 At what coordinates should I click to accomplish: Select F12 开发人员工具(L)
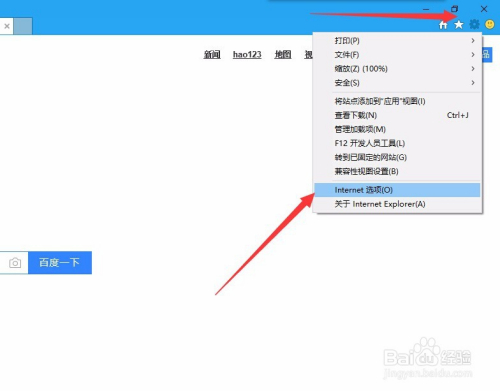[x=398, y=143]
